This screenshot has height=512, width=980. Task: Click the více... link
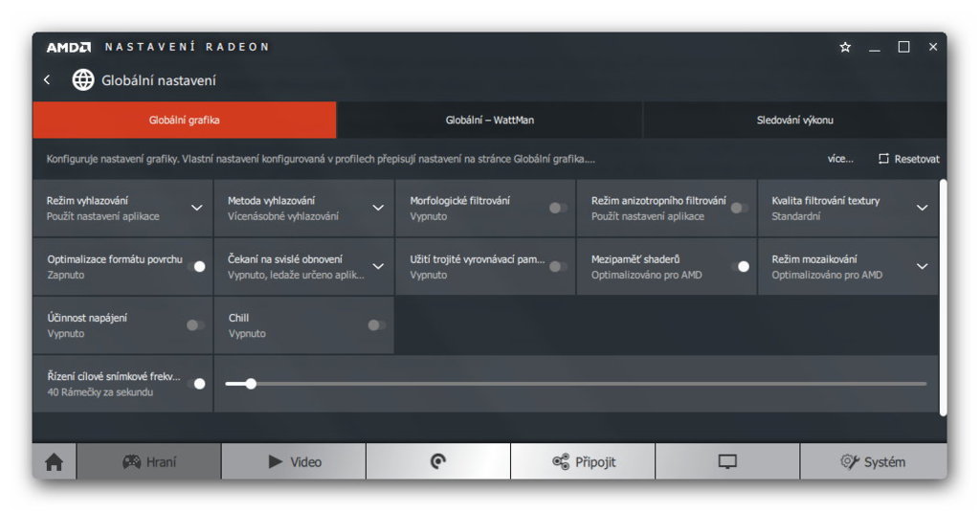coord(840,159)
